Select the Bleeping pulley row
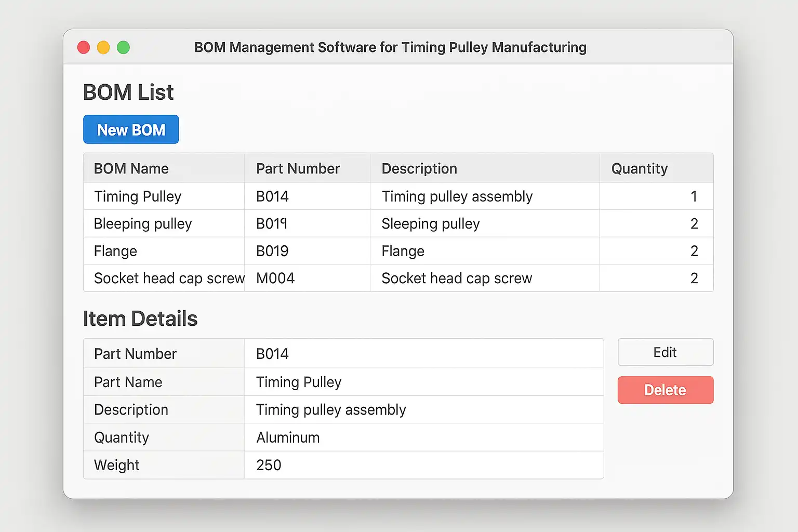This screenshot has height=532, width=798. pyautogui.click(x=143, y=224)
